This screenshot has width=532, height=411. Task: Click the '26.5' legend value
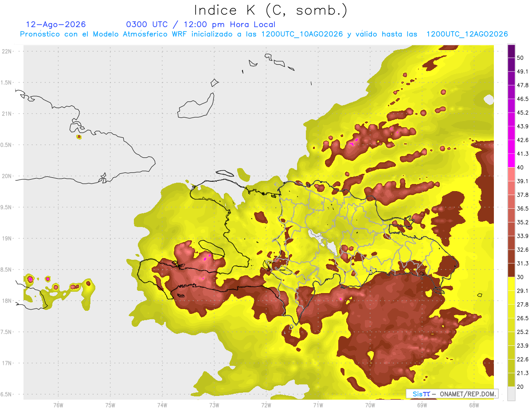(523, 318)
